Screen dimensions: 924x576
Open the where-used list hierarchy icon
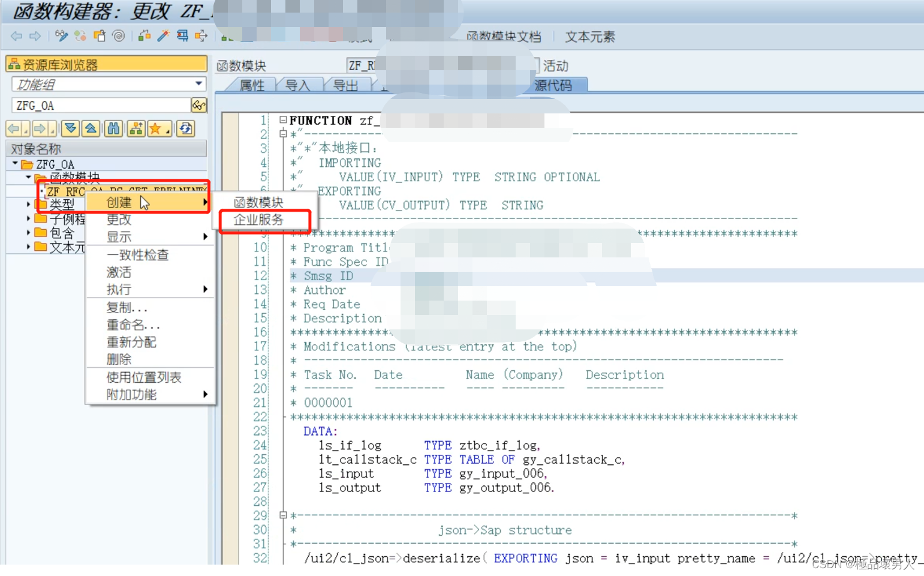tap(136, 128)
